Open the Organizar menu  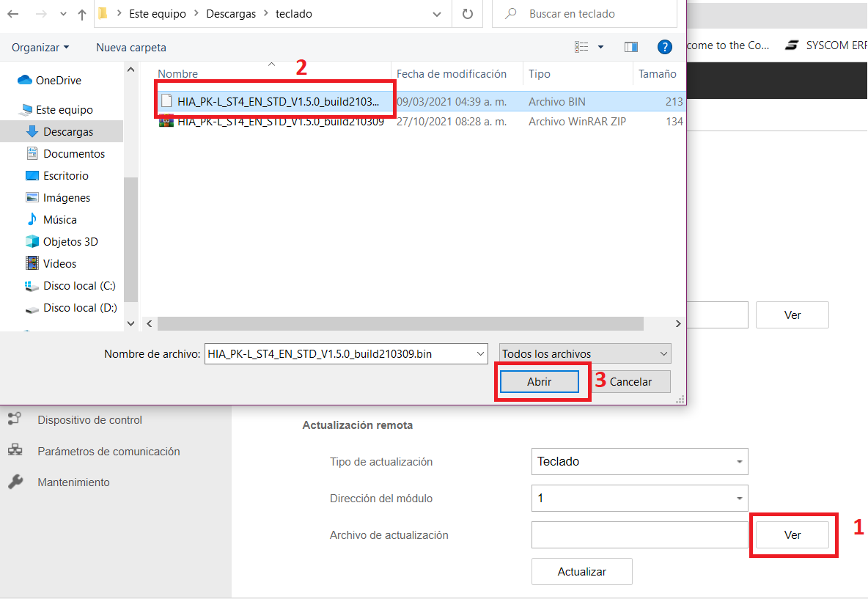click(40, 48)
